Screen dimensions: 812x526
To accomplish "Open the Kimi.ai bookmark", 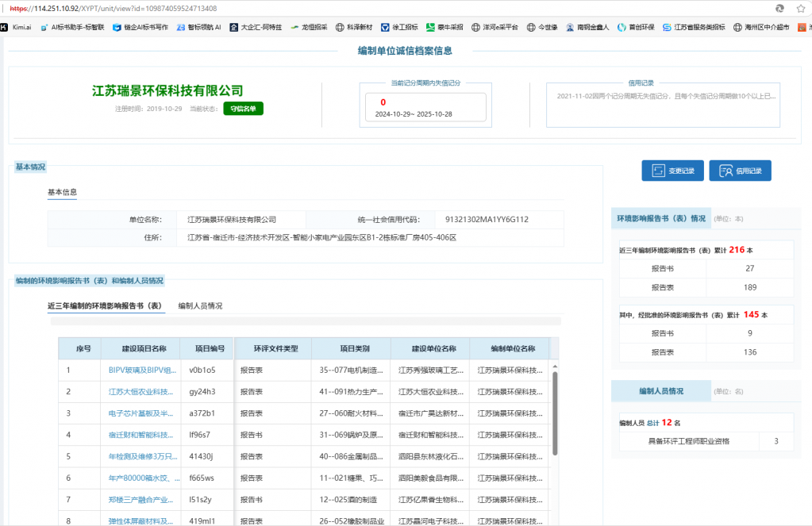I will [16, 27].
